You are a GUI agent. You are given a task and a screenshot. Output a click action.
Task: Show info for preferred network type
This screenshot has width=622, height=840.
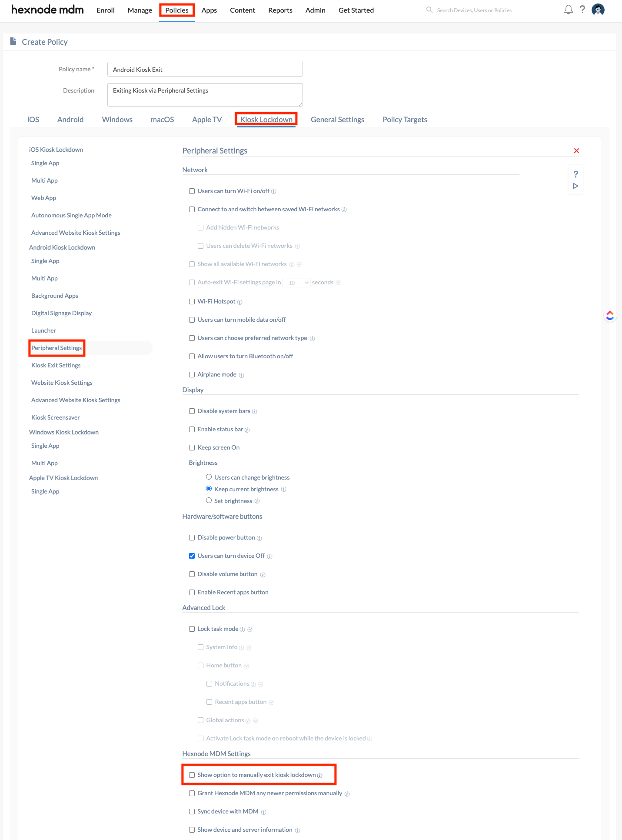[x=312, y=338]
